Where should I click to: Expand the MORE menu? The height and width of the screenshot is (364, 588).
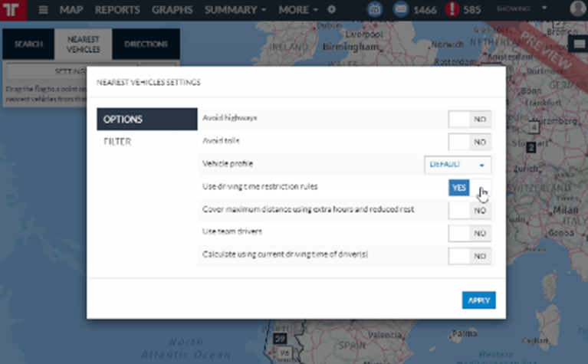click(298, 10)
